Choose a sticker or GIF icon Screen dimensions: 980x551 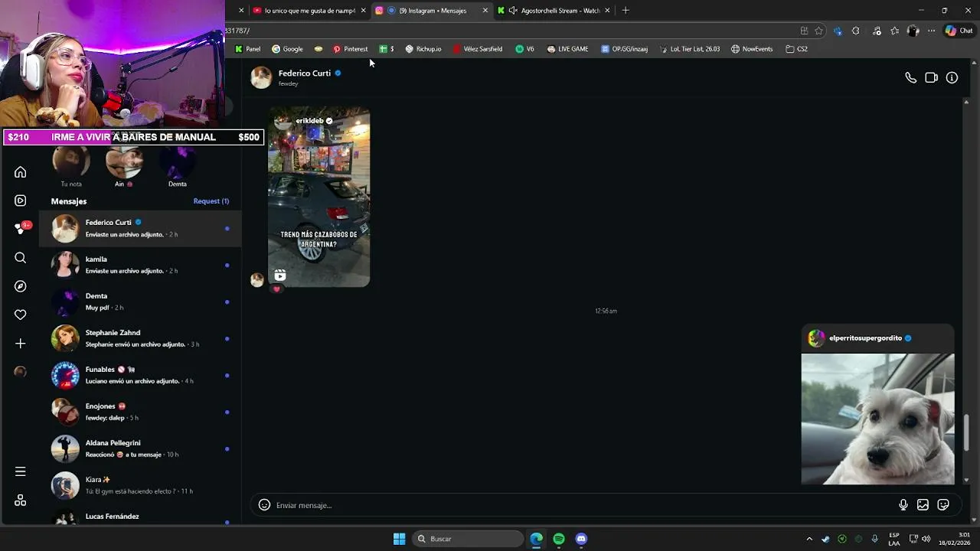[x=943, y=505]
